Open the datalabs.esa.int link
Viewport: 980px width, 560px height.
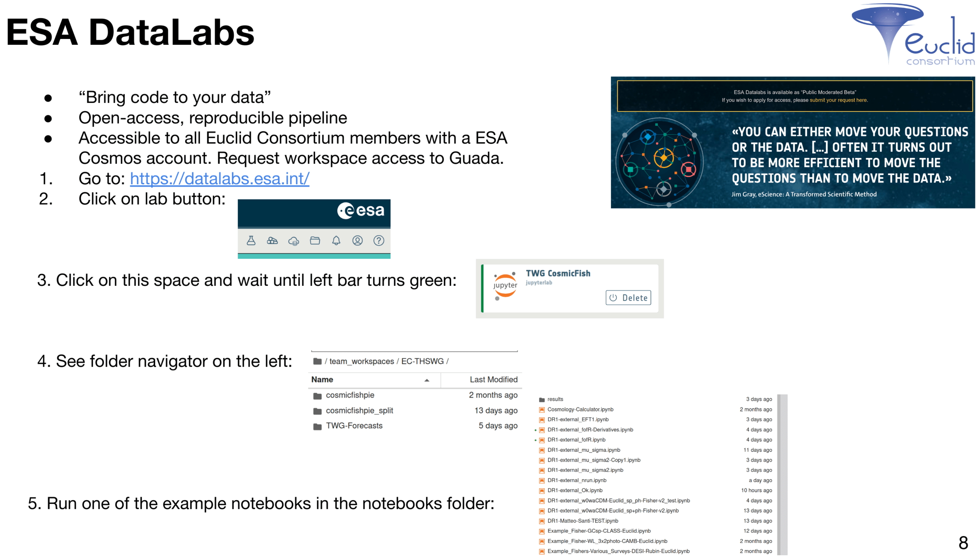coord(219,179)
